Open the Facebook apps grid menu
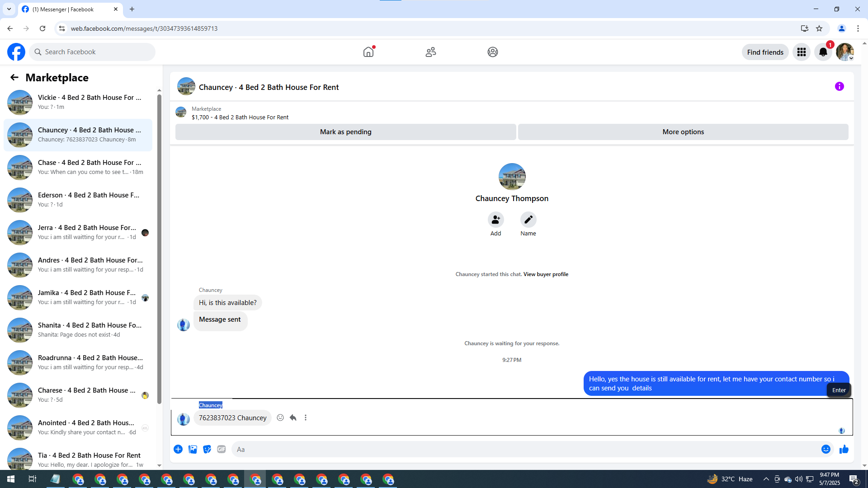Screen dimensions: 868x488 click(801, 52)
